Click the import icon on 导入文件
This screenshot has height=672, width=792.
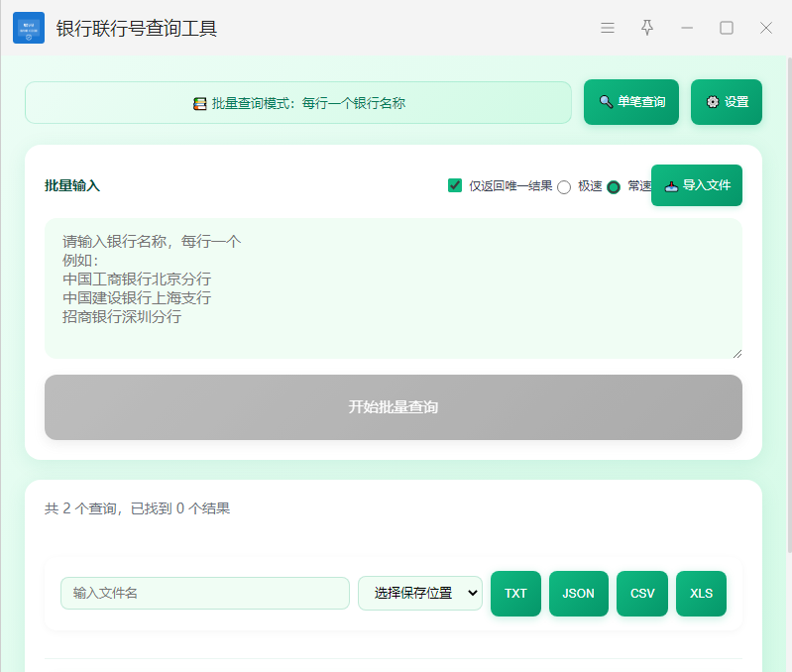point(671,186)
